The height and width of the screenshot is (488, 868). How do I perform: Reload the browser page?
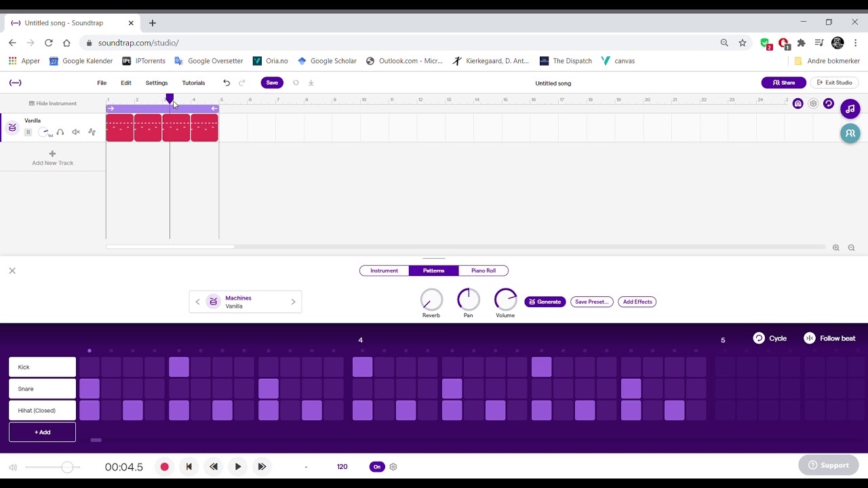click(x=49, y=43)
